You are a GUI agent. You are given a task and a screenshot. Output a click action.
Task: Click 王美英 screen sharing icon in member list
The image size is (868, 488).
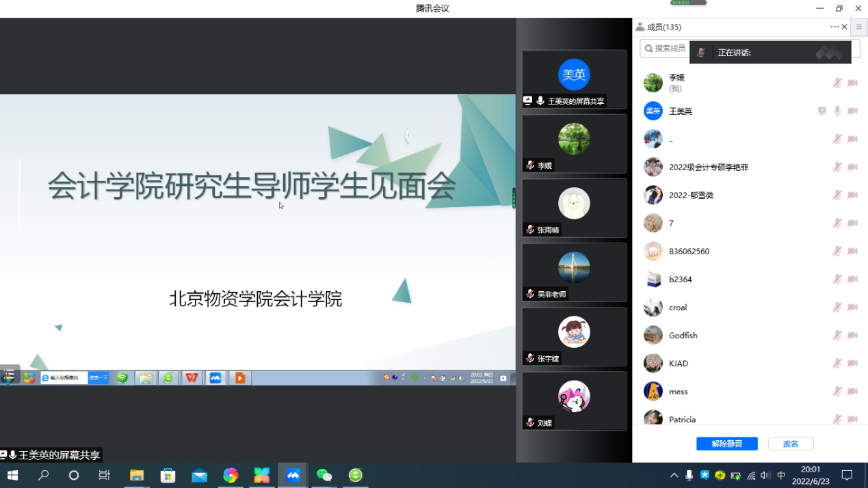822,111
